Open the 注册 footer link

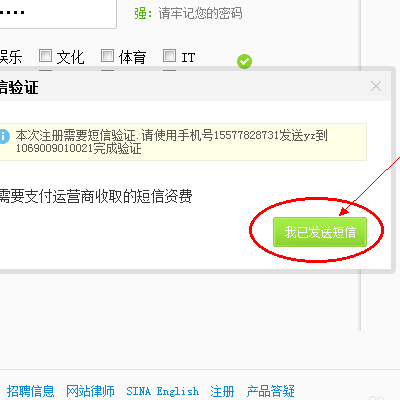point(222,391)
